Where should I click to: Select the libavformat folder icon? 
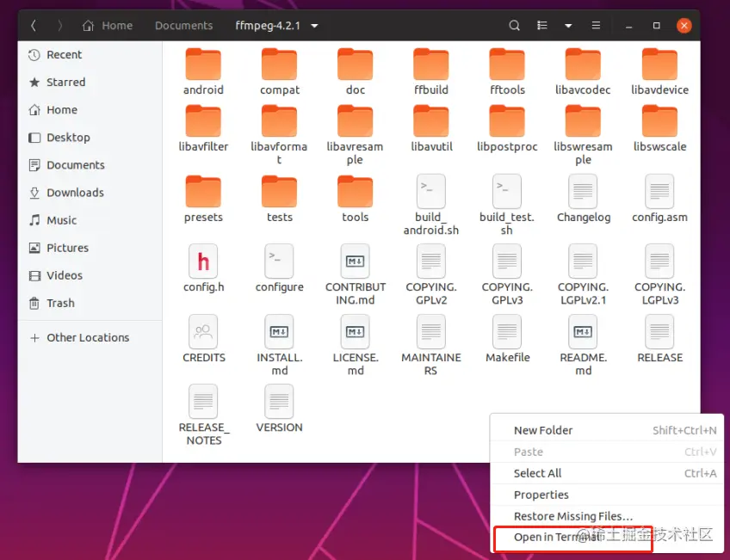click(x=279, y=121)
